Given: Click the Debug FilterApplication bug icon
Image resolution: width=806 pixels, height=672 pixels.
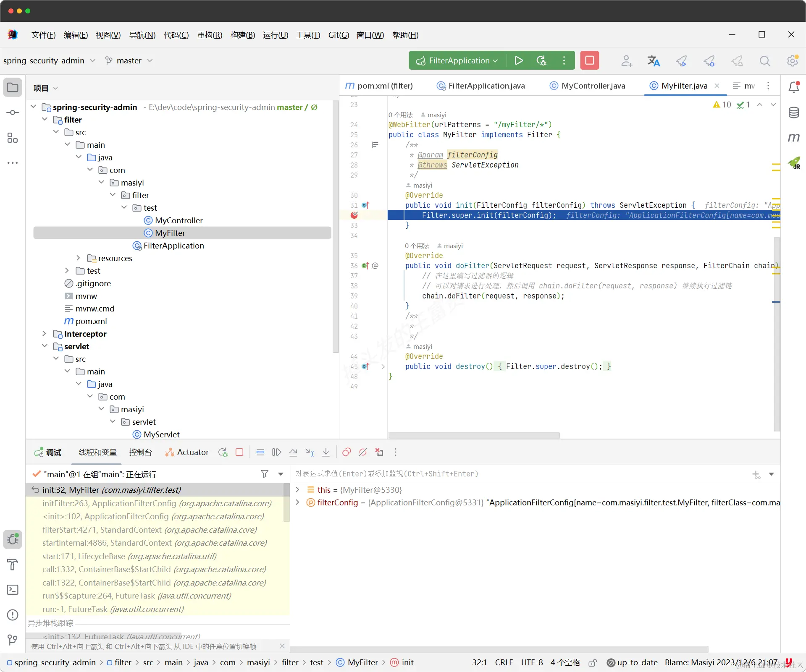Looking at the screenshot, I should 541,60.
